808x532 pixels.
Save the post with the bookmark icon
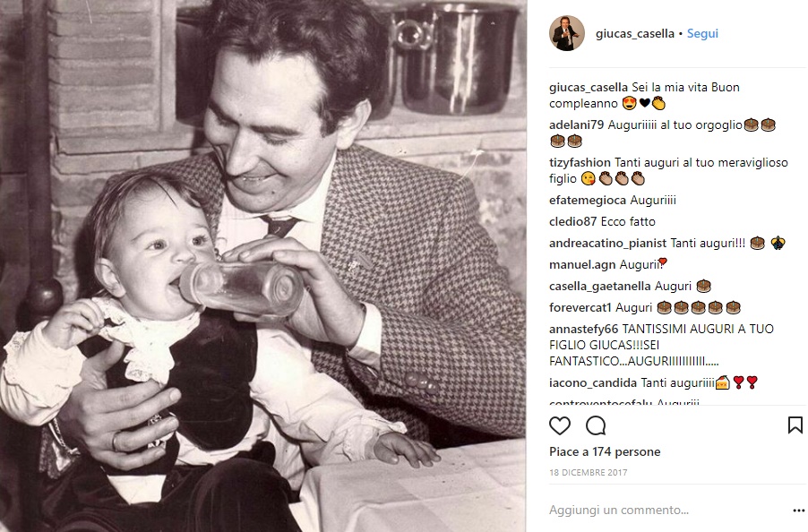[795, 425]
